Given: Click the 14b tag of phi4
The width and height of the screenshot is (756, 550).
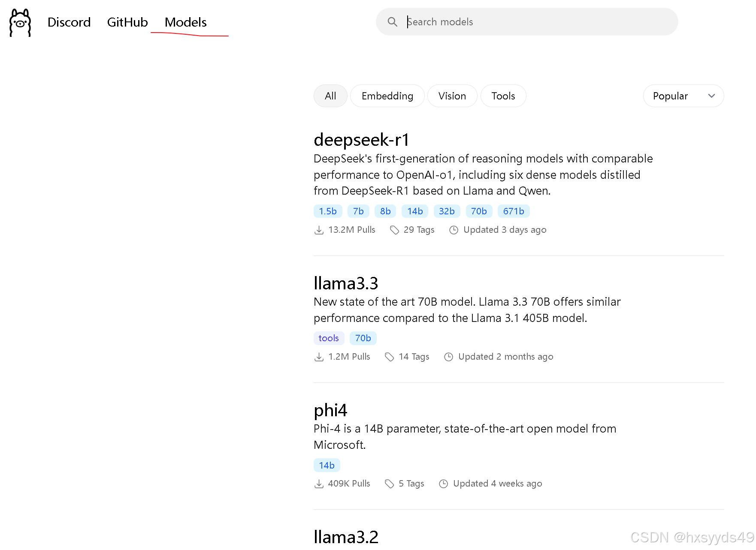Looking at the screenshot, I should (x=327, y=465).
